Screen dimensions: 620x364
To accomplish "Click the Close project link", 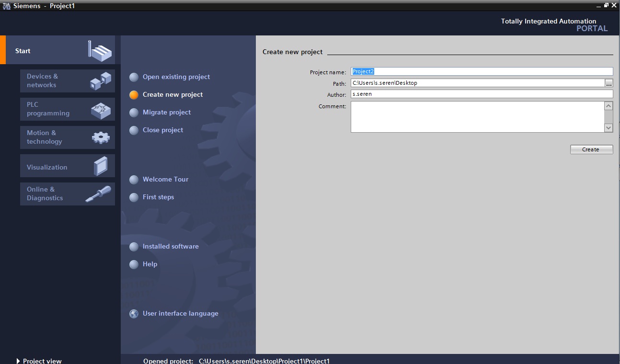I will point(163,130).
